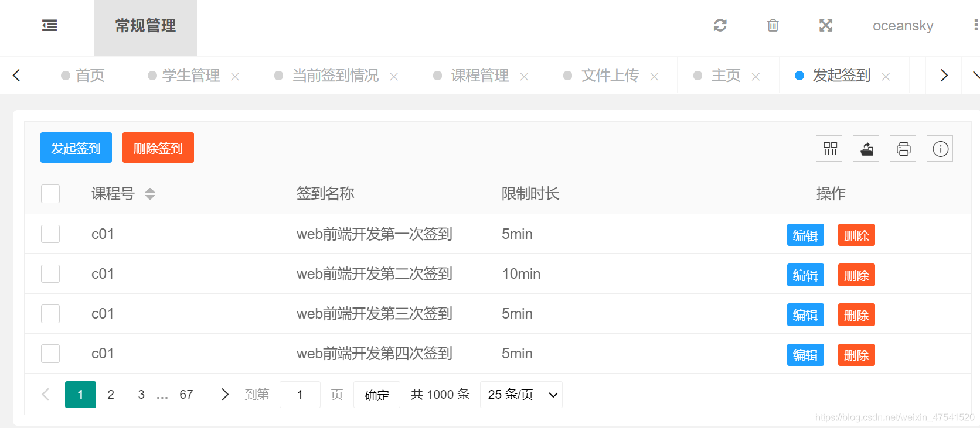Close the 发起签到 tab
This screenshot has height=428, width=980.
pyautogui.click(x=886, y=77)
